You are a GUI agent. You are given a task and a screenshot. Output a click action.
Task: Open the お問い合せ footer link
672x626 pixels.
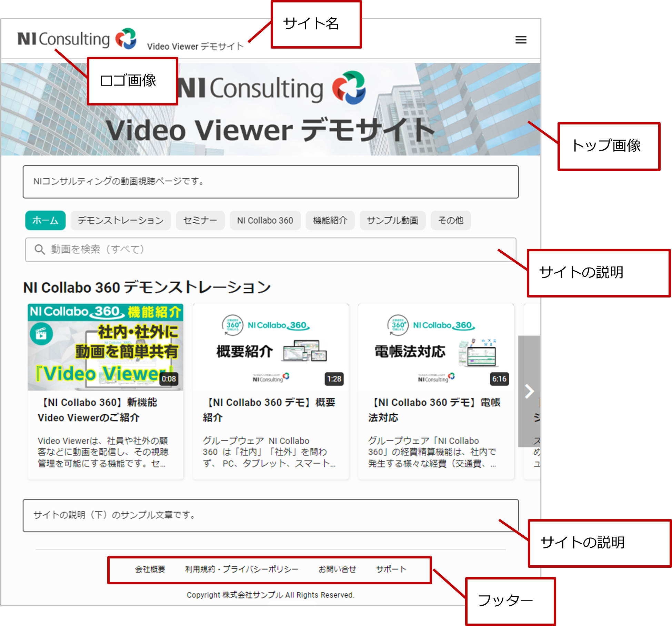pos(337,569)
